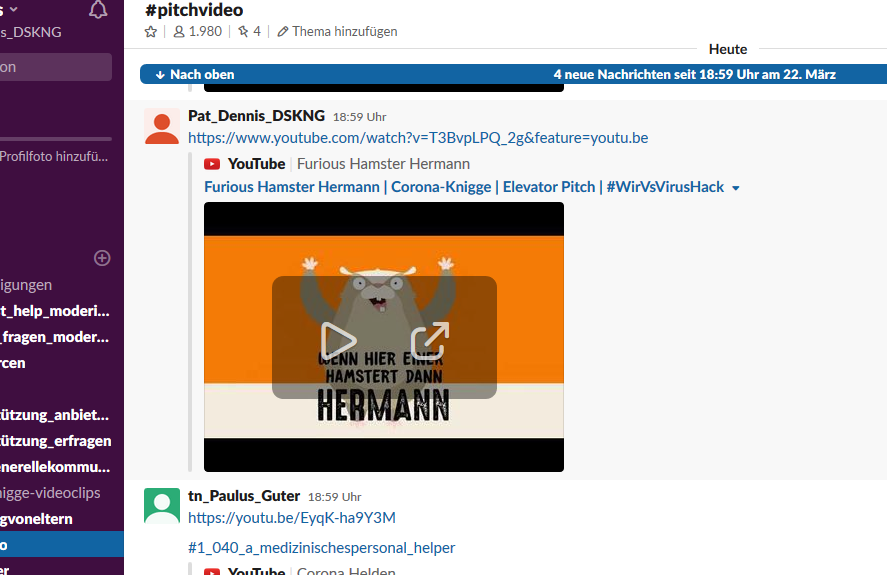Click the #pitchvideo channel title

click(x=194, y=10)
